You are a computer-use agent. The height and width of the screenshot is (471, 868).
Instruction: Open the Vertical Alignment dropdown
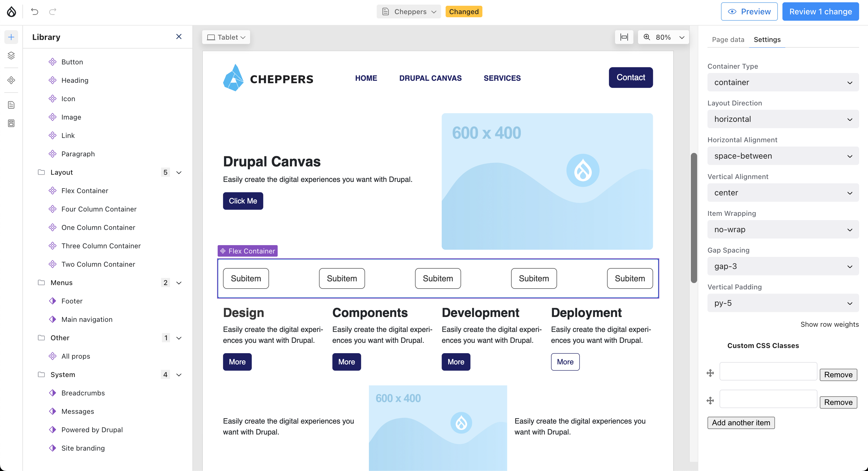pyautogui.click(x=783, y=193)
